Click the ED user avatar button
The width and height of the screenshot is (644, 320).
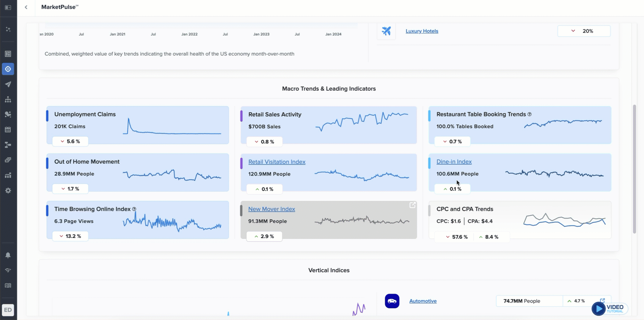[x=8, y=310]
